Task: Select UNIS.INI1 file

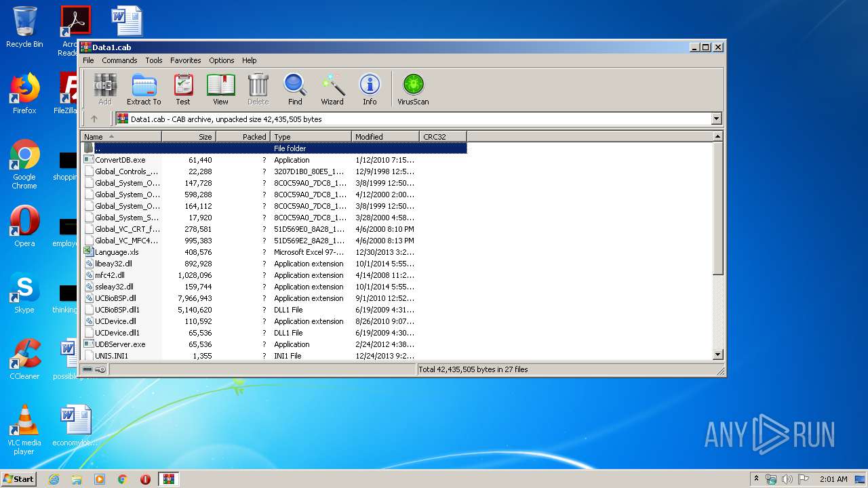Action: click(274, 356)
